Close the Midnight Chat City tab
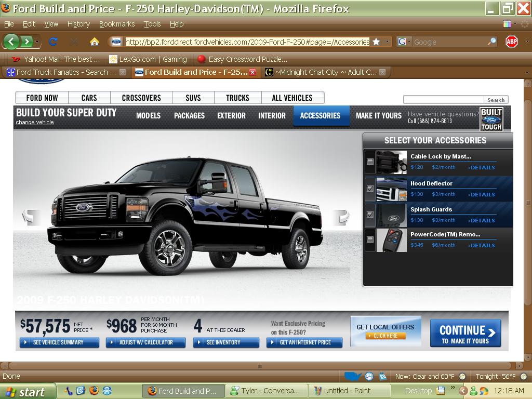The width and height of the screenshot is (532, 399). pos(382,72)
